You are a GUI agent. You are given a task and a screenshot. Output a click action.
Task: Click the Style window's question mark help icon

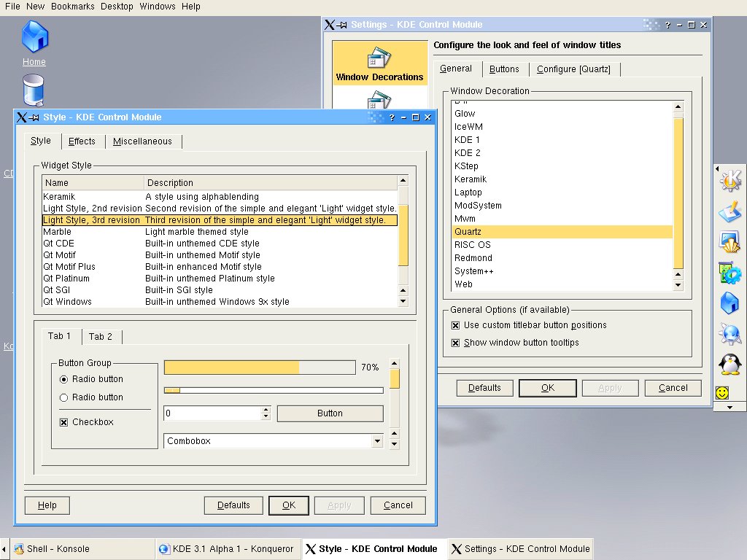coord(392,117)
